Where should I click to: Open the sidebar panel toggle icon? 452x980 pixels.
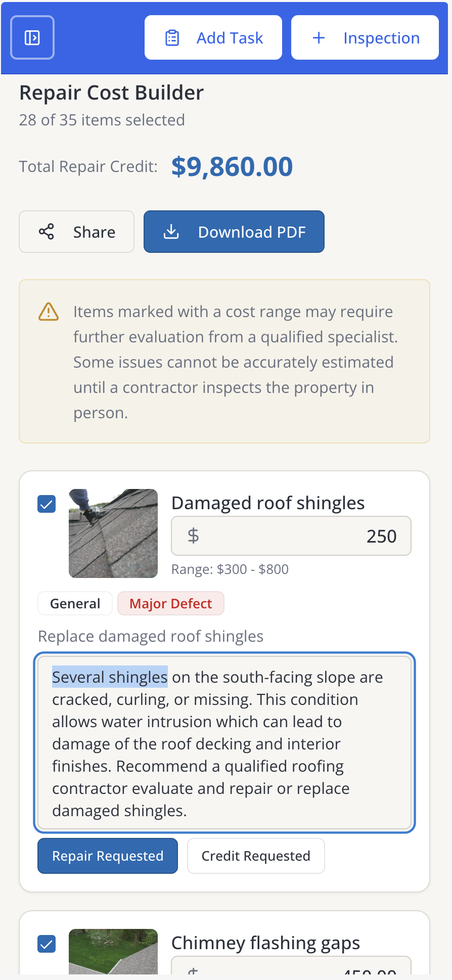pyautogui.click(x=32, y=37)
